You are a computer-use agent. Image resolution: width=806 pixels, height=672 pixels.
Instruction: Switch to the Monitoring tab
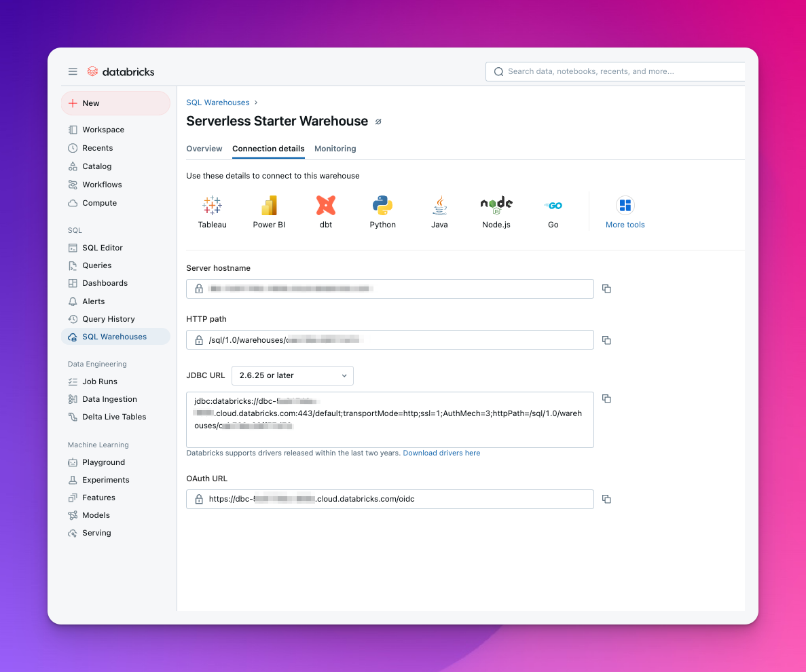pos(335,149)
